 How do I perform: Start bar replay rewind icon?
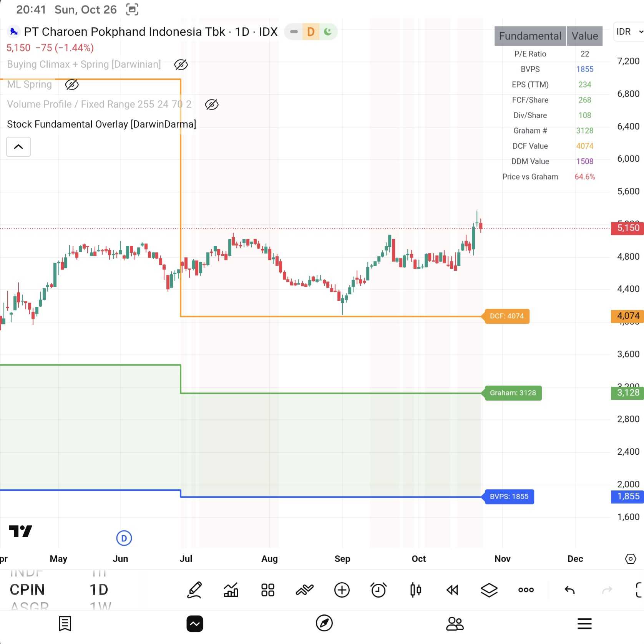452,590
